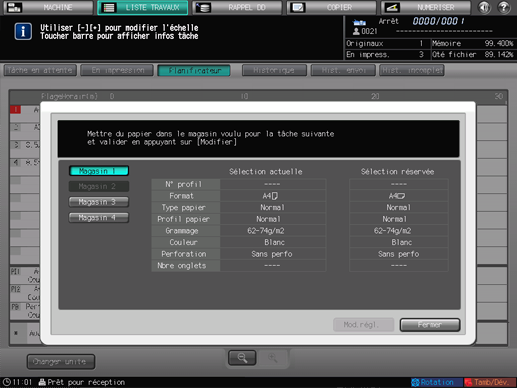Screen dimensions: 517x388
Task: Click the accessibility sound icon
Action: tap(484, 7)
